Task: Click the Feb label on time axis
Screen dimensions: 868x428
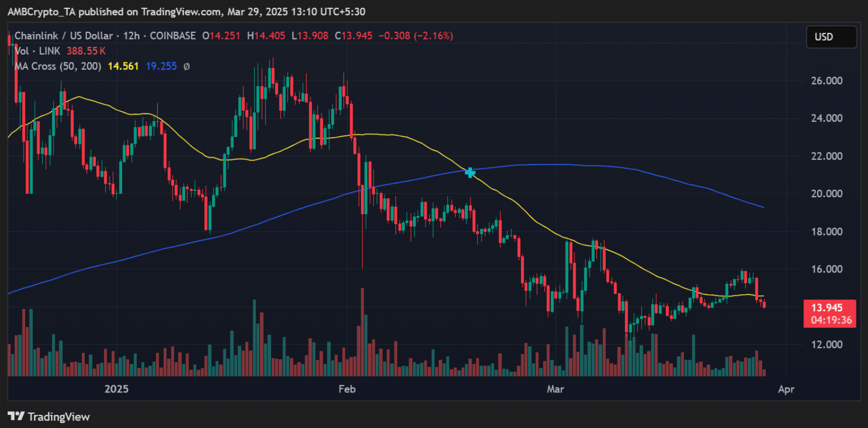Action: [347, 389]
